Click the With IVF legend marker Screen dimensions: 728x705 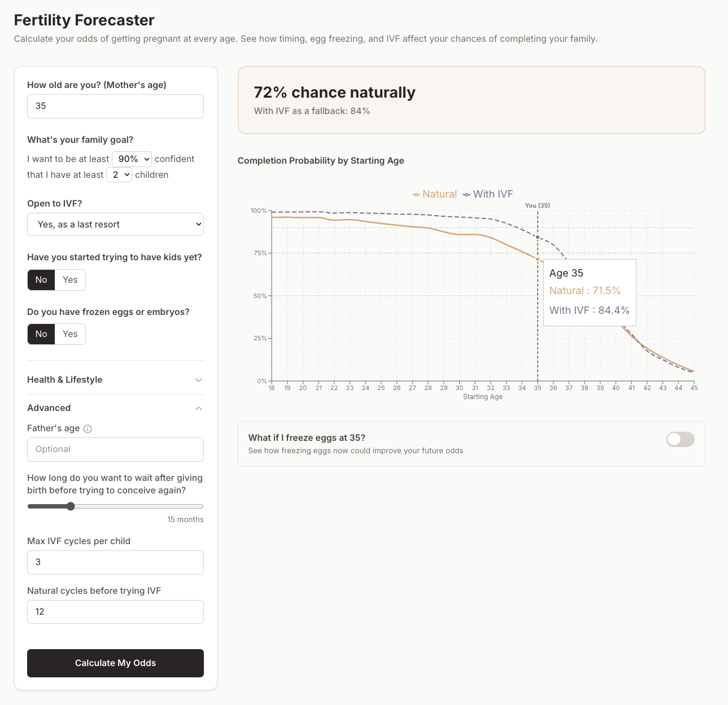pos(467,194)
